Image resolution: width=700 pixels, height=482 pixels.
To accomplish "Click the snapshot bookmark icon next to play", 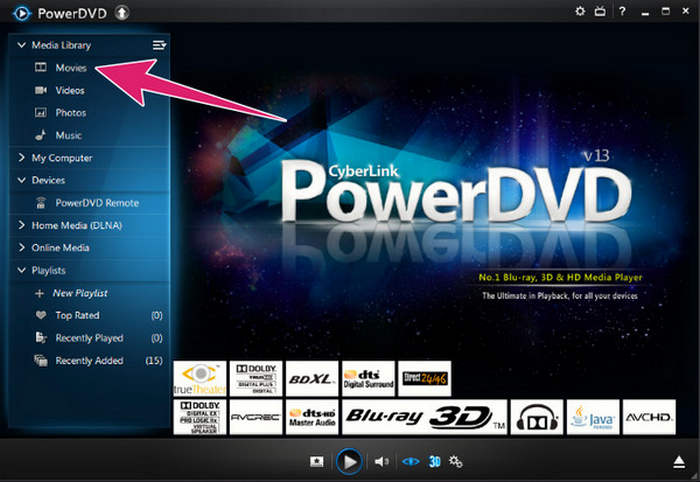I will [317, 461].
